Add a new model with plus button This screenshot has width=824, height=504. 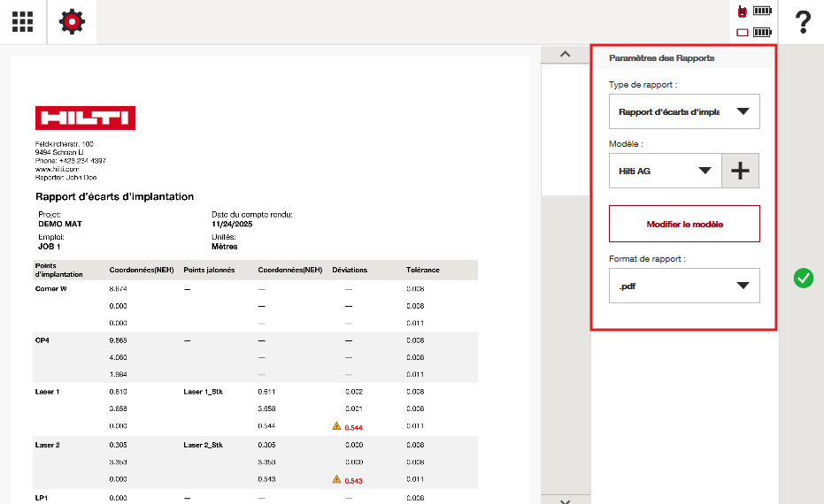pyautogui.click(x=741, y=171)
